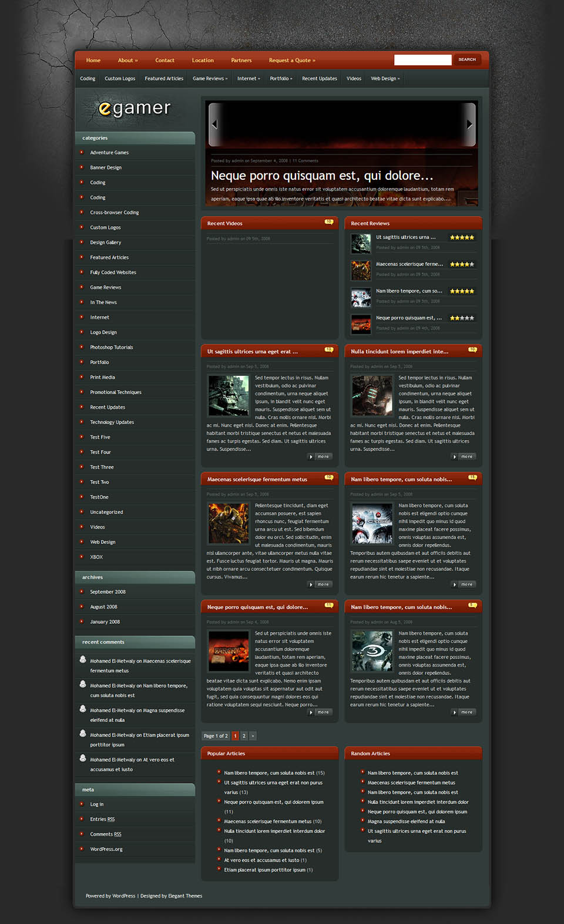
Task: Expand the Web Design dropdown in navigation
Action: (x=385, y=79)
